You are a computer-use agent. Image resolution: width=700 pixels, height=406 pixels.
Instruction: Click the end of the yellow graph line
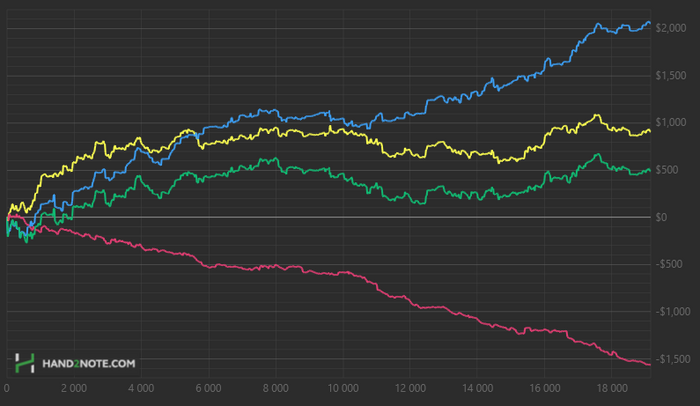(x=649, y=131)
